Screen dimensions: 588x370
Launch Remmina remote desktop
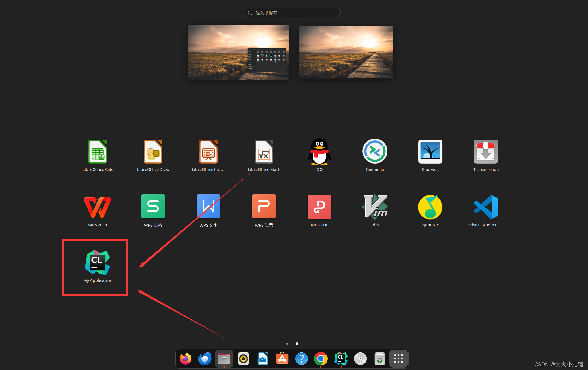coord(375,156)
